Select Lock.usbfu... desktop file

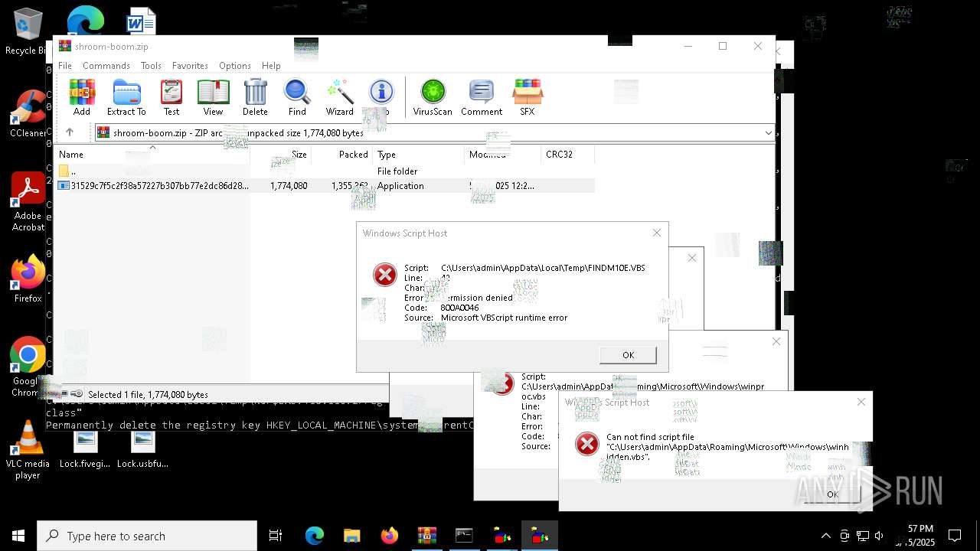point(142,450)
